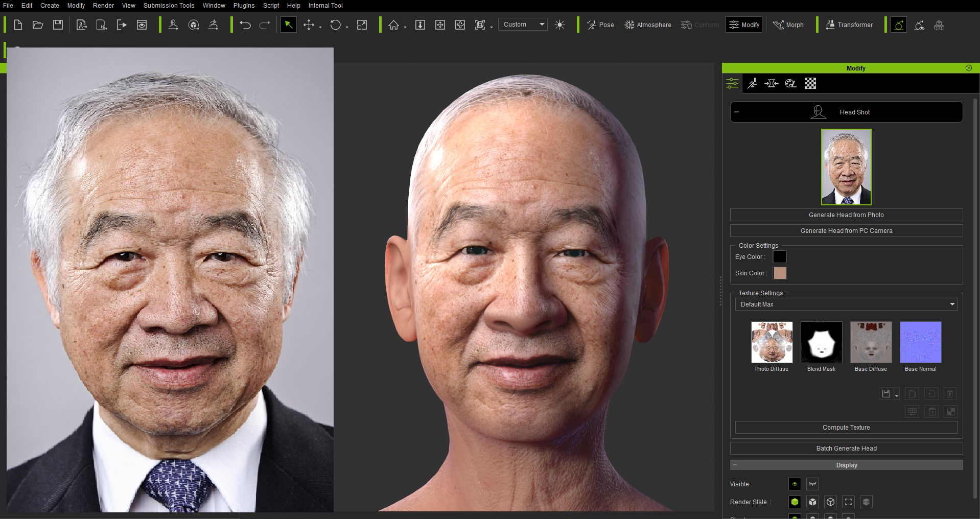Open the Move tool dropdown arrow
This screenshot has width=980, height=519.
coord(320,27)
